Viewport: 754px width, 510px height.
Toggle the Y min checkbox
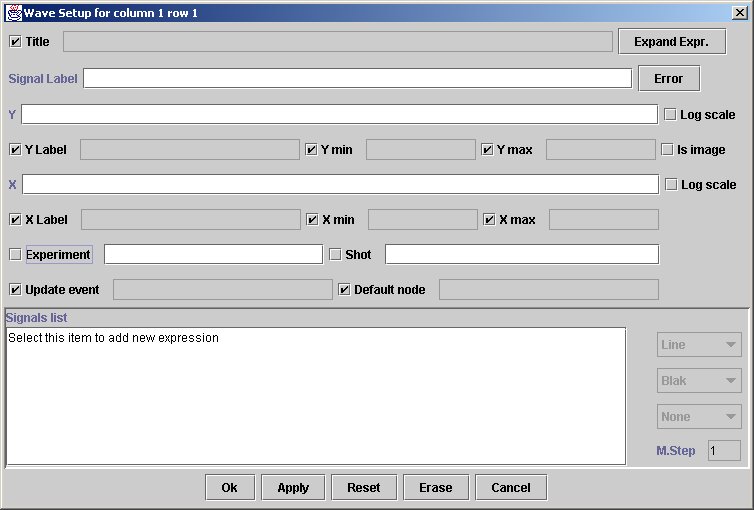(x=312, y=149)
